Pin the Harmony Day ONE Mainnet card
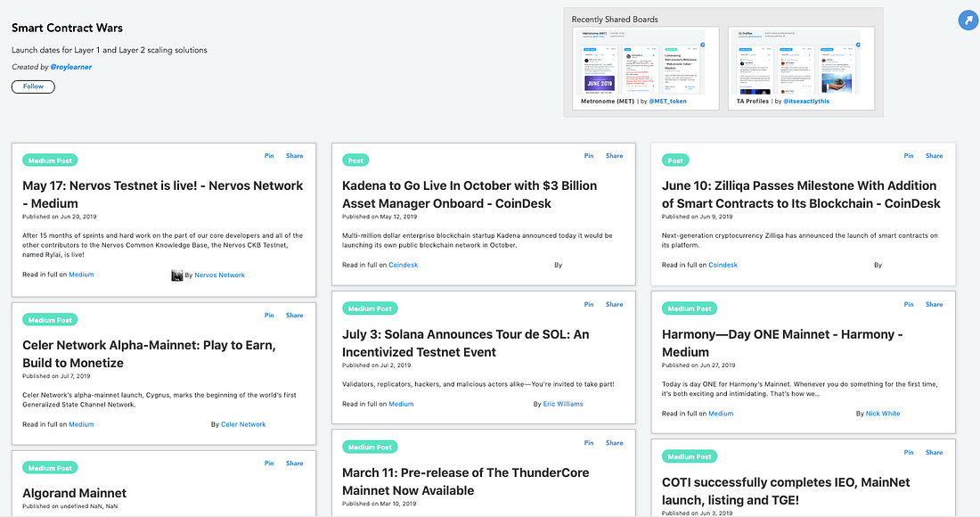 (x=909, y=305)
